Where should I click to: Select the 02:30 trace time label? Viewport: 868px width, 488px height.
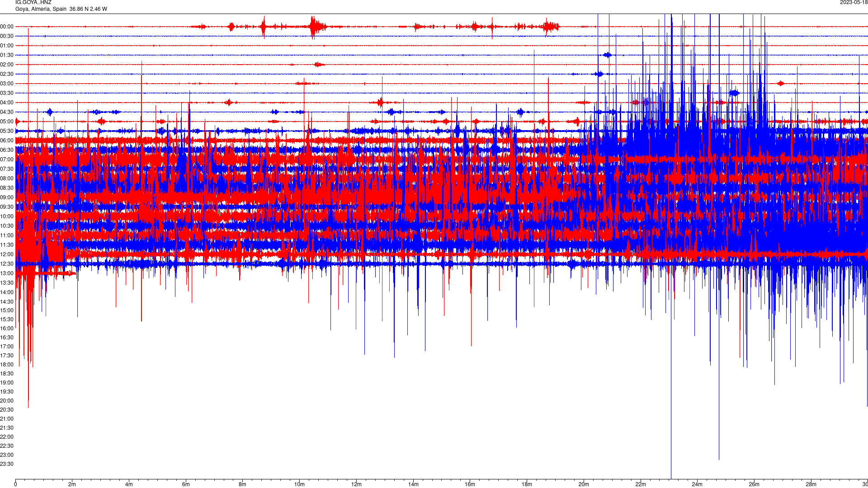[7, 74]
